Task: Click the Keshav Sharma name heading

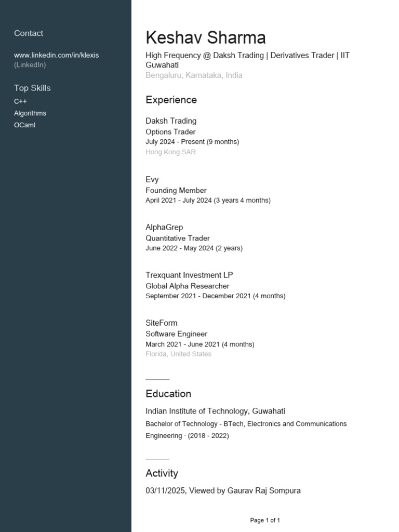Action: tap(206, 37)
